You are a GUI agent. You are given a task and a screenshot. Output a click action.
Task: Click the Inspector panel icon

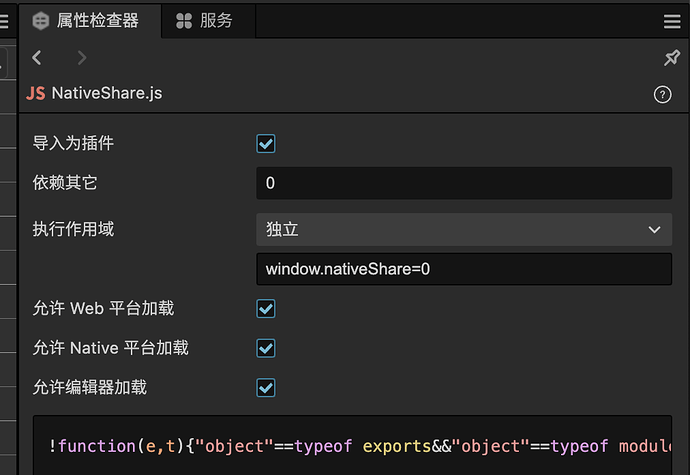click(41, 21)
